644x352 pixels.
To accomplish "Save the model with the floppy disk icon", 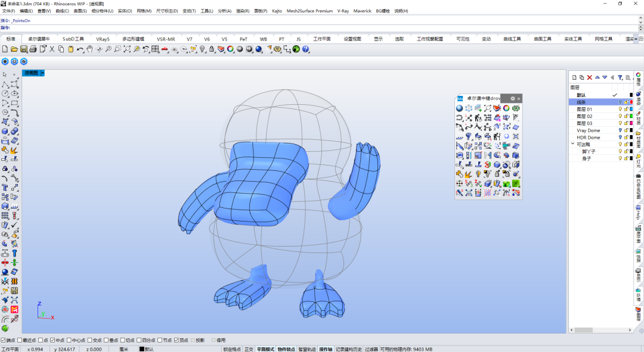I will (24, 49).
